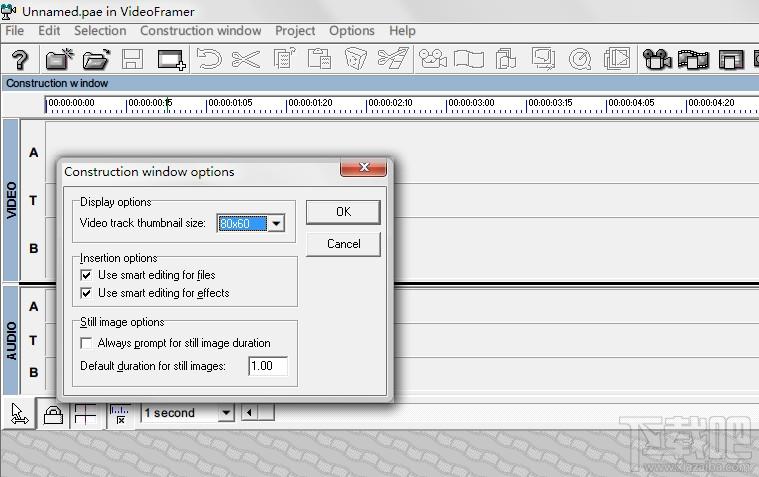The height and width of the screenshot is (477, 759).
Task: Click the timeline ruler at 00:00:02:10
Action: 390,103
